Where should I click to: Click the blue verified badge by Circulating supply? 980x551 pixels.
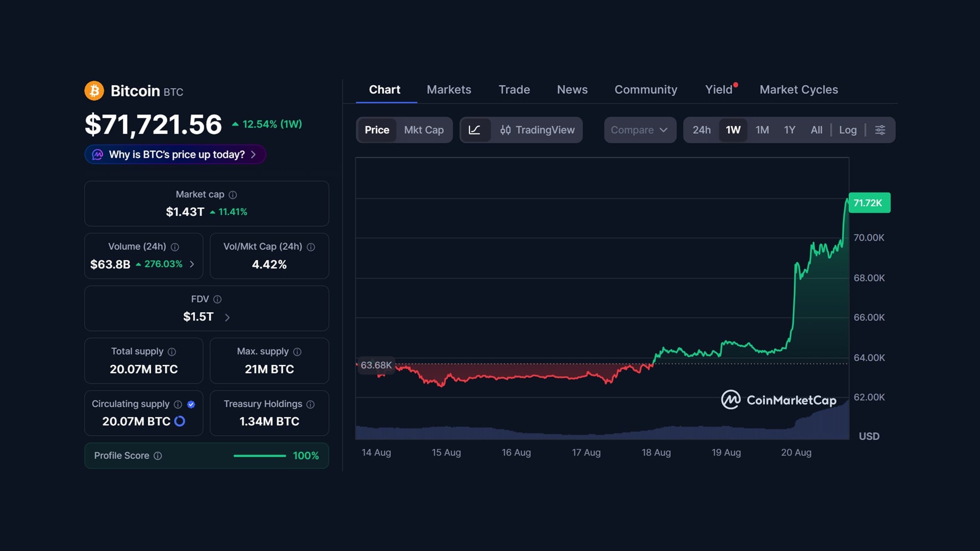[191, 405]
